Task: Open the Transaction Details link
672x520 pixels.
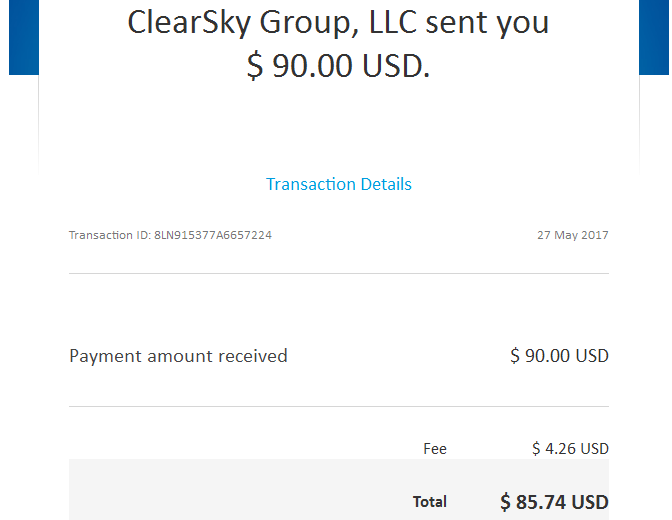Action: pyautogui.click(x=339, y=184)
